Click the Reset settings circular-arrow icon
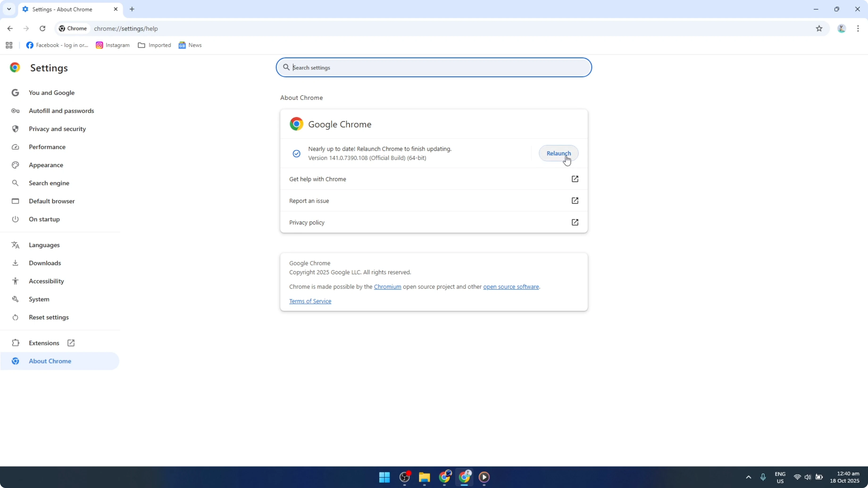Screen dimensions: 868x488 (x=15, y=317)
